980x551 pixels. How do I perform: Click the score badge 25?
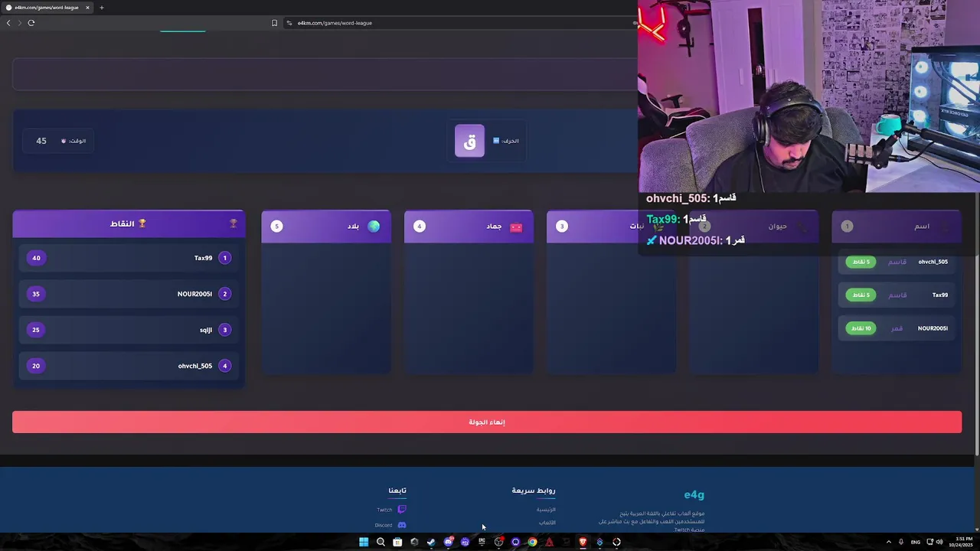click(x=36, y=330)
